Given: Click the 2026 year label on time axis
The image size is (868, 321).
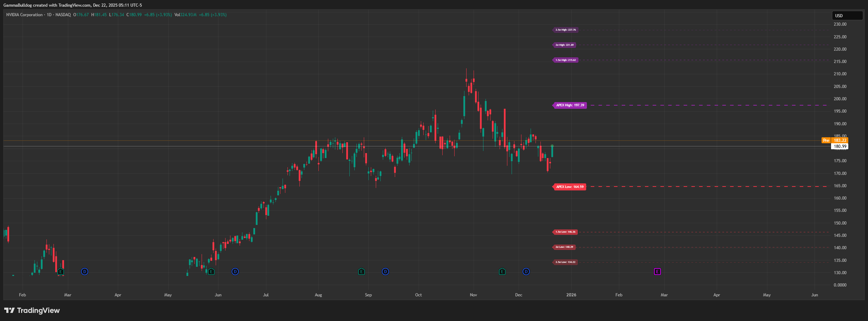Looking at the screenshot, I should point(571,295).
